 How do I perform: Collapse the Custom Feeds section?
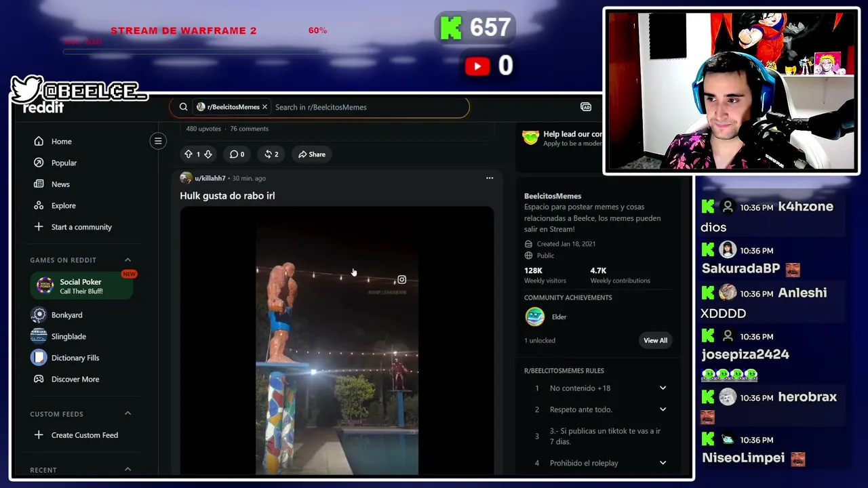pyautogui.click(x=127, y=413)
